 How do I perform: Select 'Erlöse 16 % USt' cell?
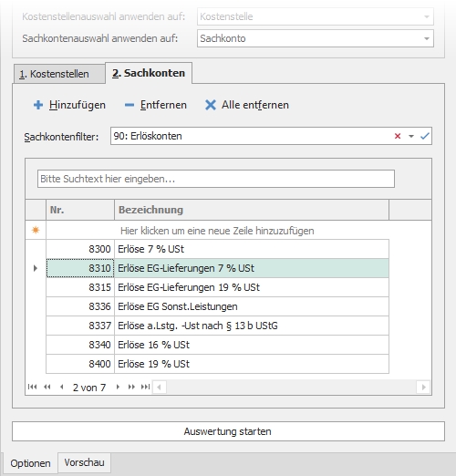252,345
